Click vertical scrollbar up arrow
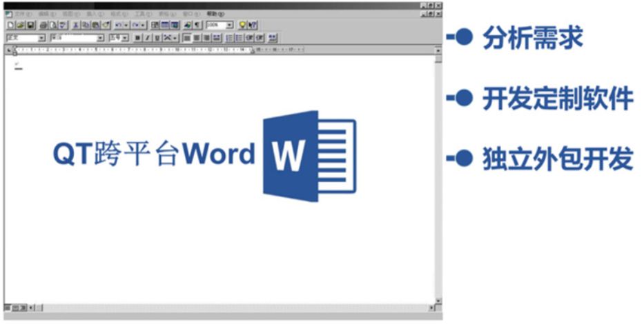 [x=438, y=50]
